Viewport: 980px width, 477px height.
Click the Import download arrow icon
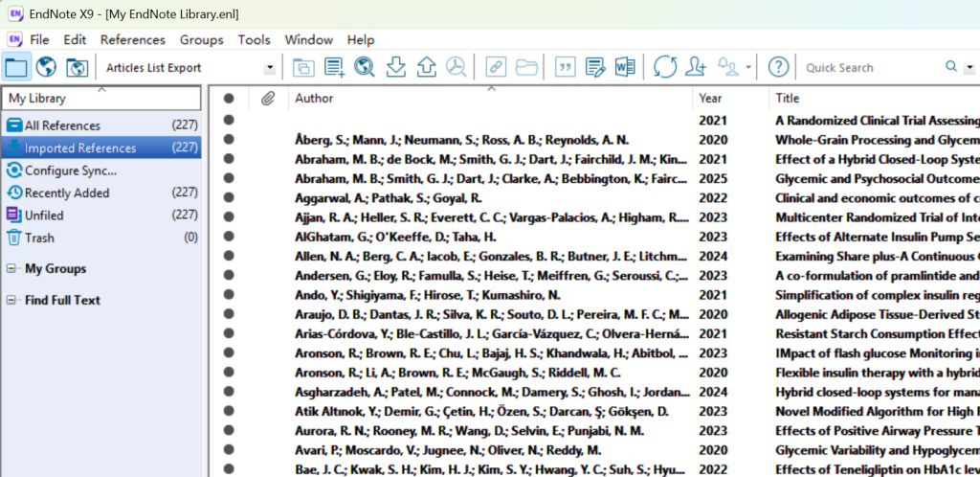pos(395,67)
